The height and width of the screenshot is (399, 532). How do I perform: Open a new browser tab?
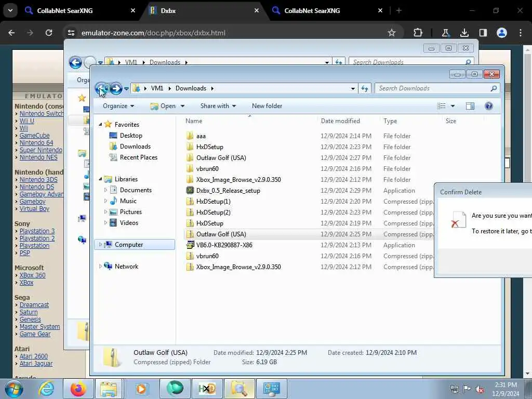399,10
